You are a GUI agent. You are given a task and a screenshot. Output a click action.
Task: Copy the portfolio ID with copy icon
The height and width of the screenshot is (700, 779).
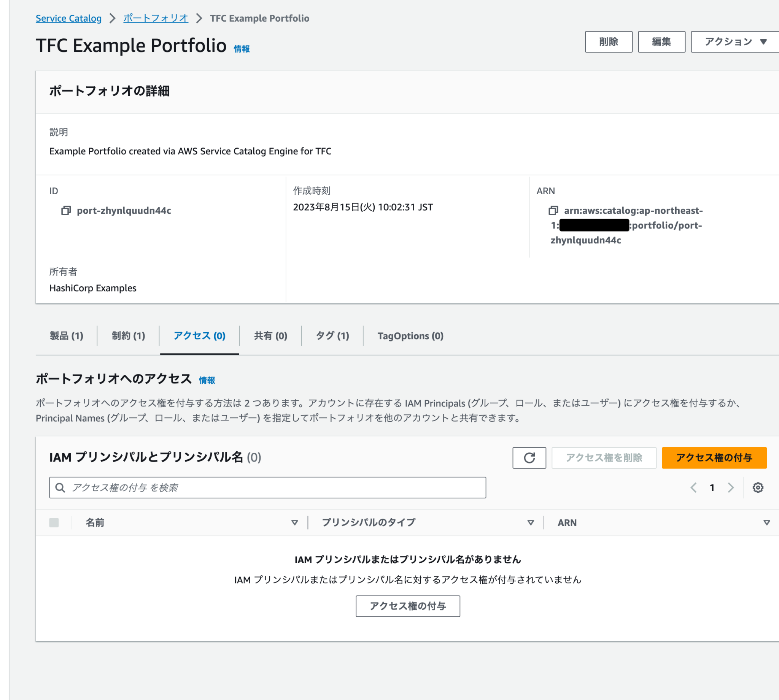(x=66, y=210)
